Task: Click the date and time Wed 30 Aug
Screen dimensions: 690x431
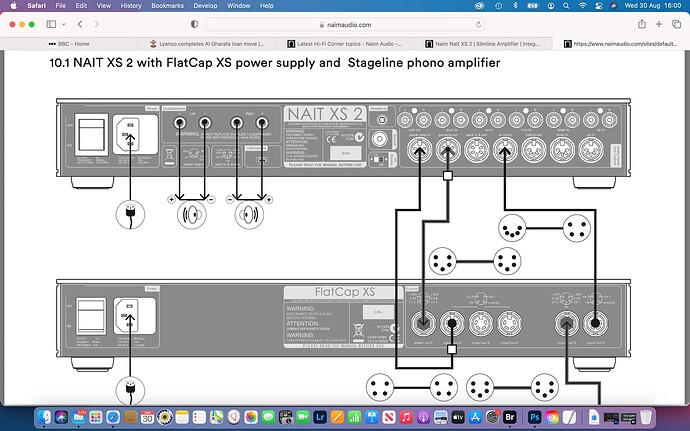Action: (653, 6)
